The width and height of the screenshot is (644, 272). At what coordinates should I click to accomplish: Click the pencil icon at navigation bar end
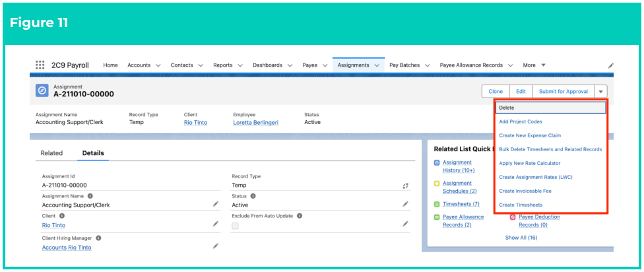pyautogui.click(x=611, y=65)
